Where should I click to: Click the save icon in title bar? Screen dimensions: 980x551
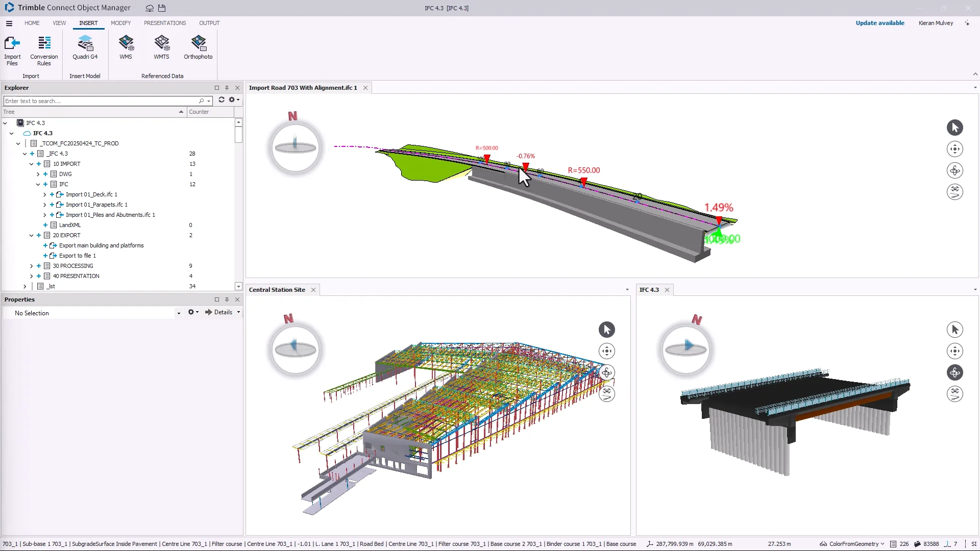coord(162,8)
